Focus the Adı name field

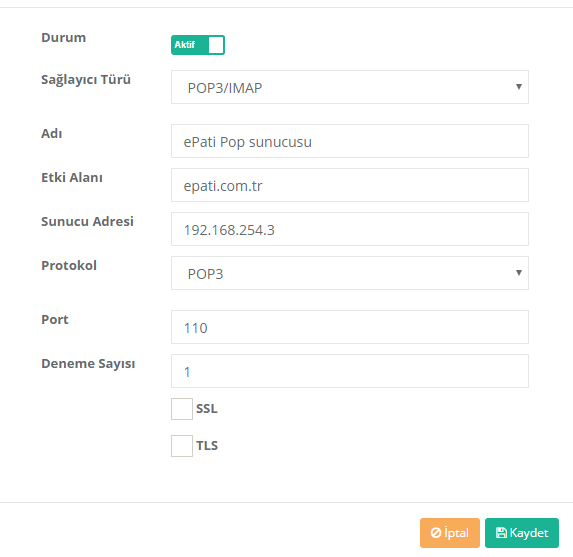350,141
